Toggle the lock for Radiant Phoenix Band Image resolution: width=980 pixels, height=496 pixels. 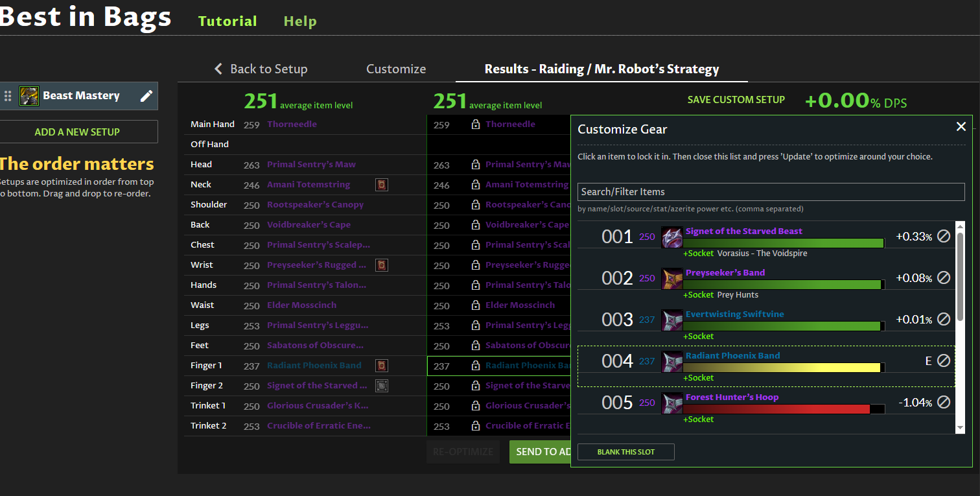click(x=476, y=366)
